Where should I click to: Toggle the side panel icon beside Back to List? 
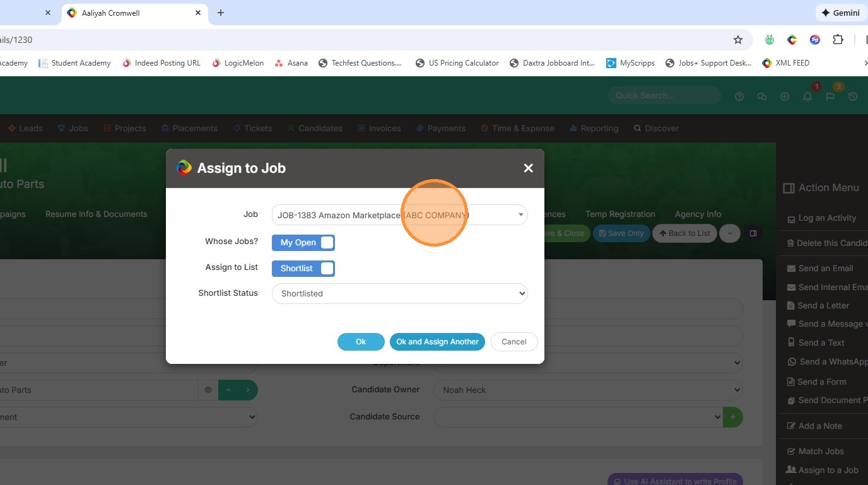point(753,233)
